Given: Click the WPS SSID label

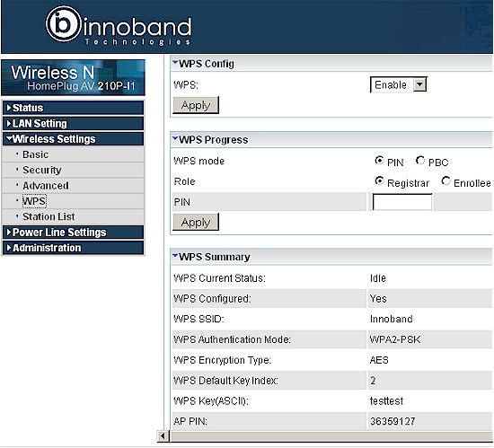Looking at the screenshot, I should 198,319.
